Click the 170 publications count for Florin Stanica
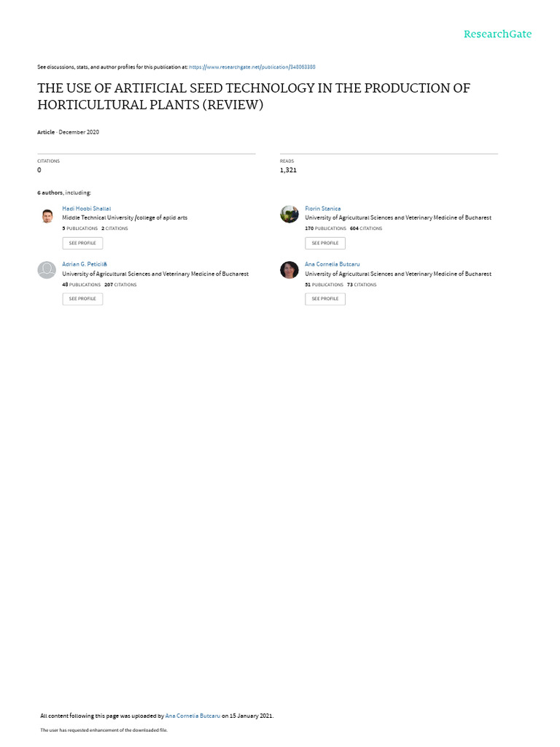560x747 pixels. click(x=325, y=228)
